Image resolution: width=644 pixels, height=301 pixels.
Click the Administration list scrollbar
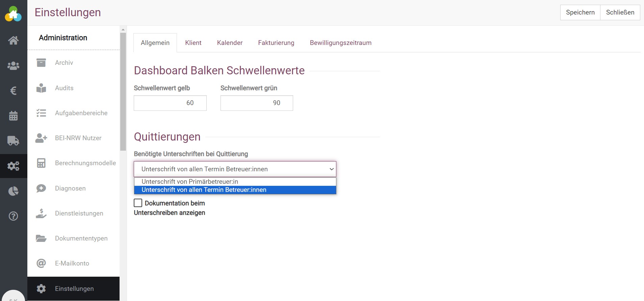tap(123, 91)
